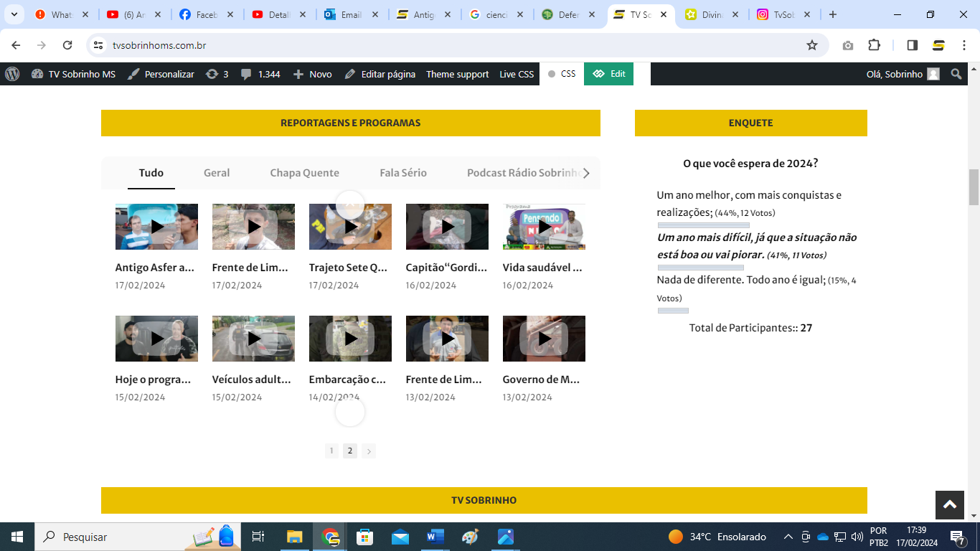
Task: Open Microsoft Word from the taskbar
Action: (435, 537)
